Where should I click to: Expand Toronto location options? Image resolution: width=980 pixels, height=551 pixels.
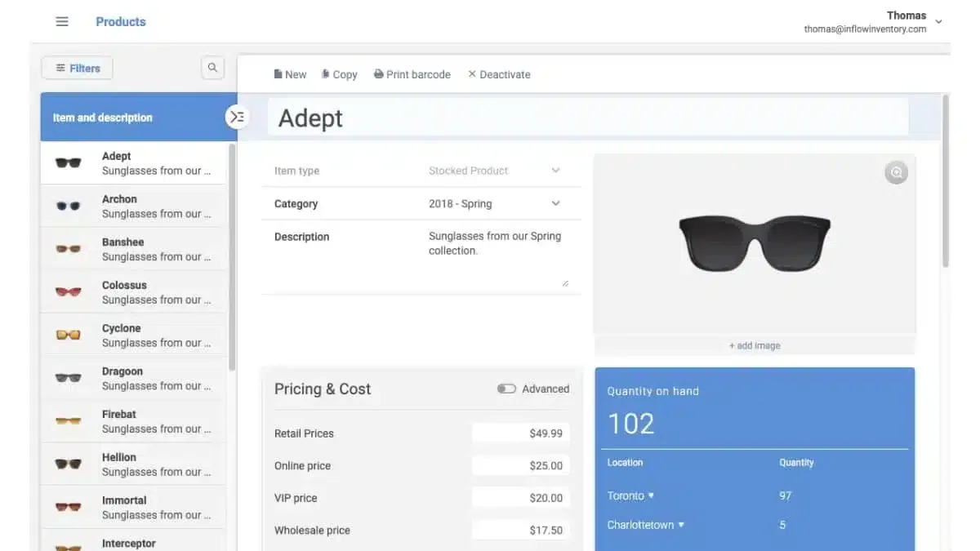pyautogui.click(x=630, y=495)
